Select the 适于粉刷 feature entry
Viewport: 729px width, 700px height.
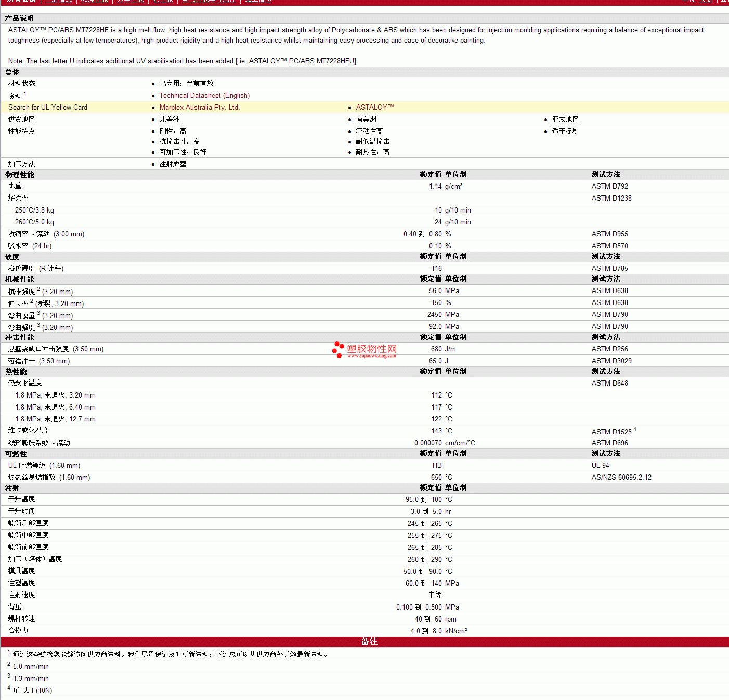point(566,131)
